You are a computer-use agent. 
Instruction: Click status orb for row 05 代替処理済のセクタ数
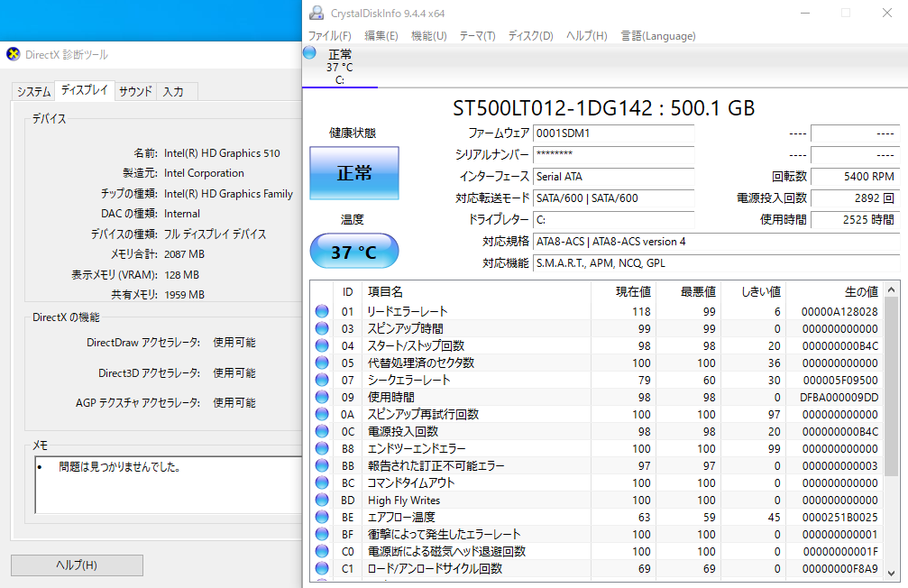[x=322, y=363]
